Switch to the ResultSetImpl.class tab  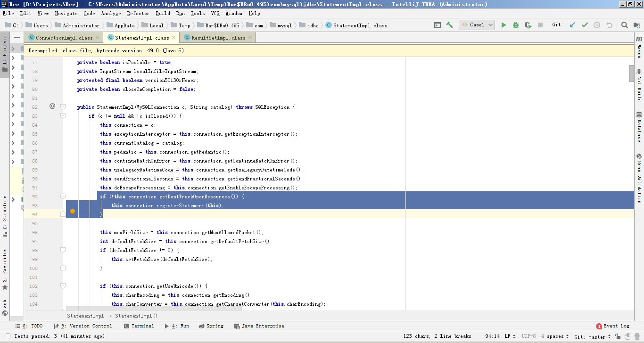point(218,38)
